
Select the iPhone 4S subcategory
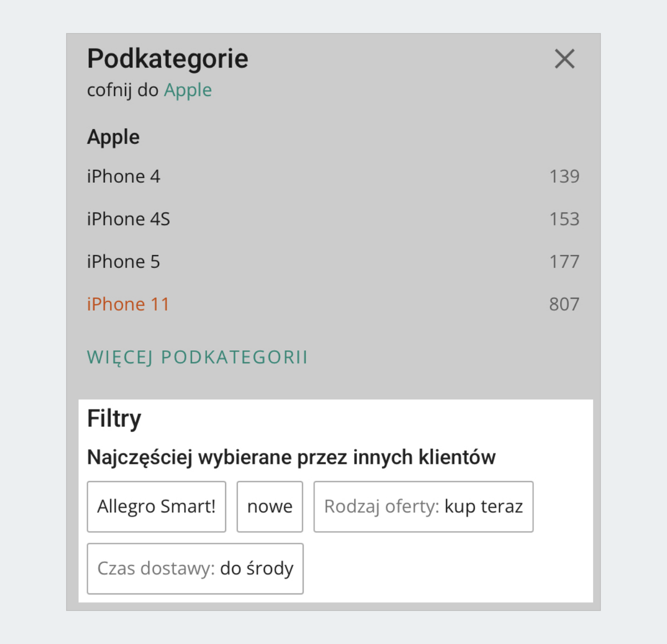click(x=128, y=219)
